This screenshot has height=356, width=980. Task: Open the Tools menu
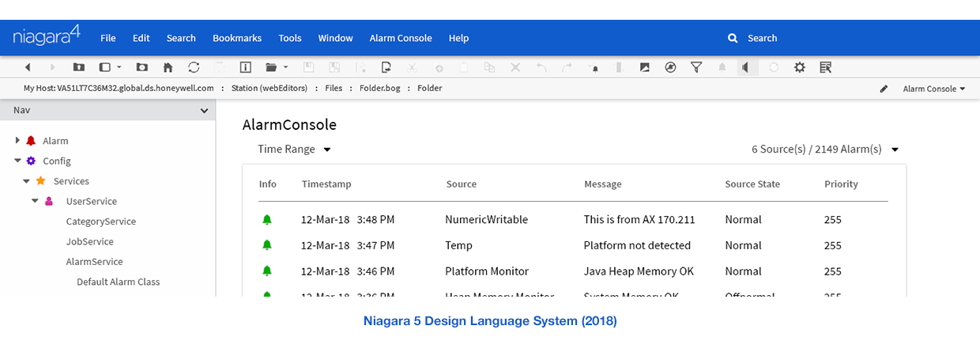pos(290,38)
